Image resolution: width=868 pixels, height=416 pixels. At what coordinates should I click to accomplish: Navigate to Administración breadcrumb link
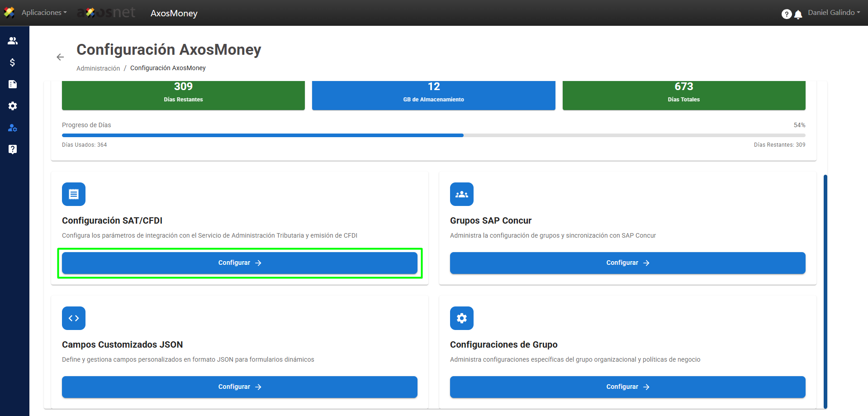point(98,68)
